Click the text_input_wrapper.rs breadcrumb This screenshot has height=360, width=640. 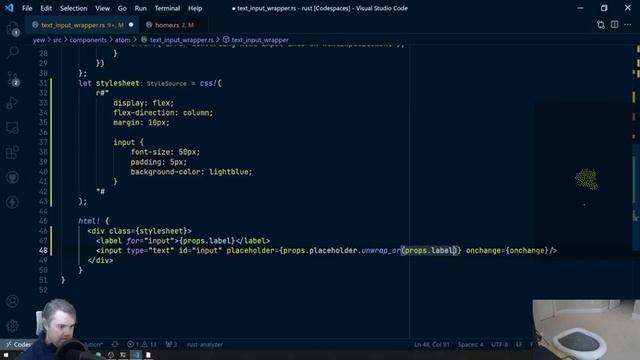coord(177,40)
